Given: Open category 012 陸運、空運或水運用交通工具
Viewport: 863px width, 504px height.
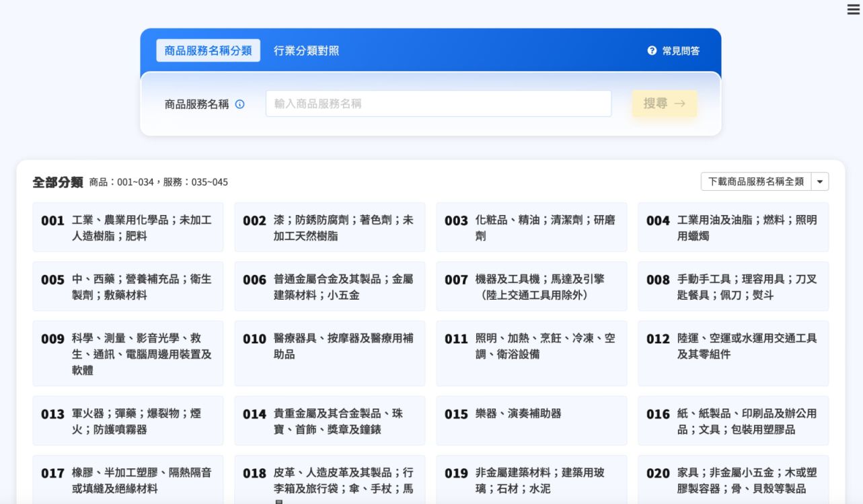Looking at the screenshot, I should point(733,353).
